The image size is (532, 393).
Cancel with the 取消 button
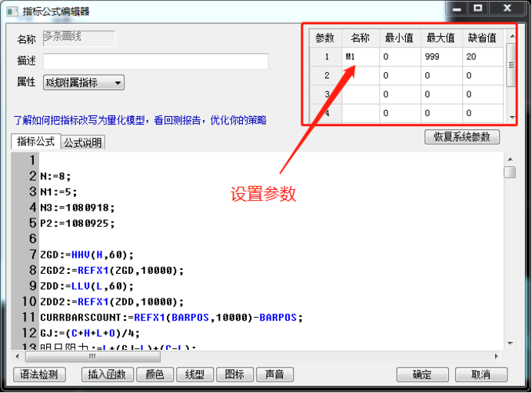click(480, 375)
